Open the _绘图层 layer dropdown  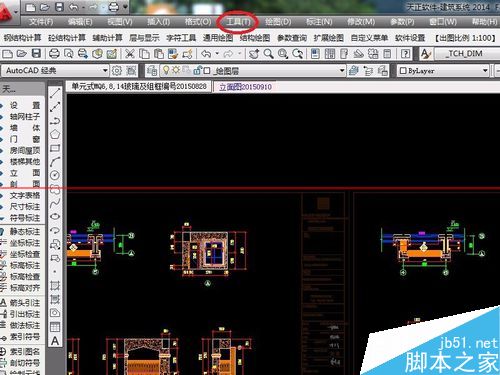tap(342, 71)
